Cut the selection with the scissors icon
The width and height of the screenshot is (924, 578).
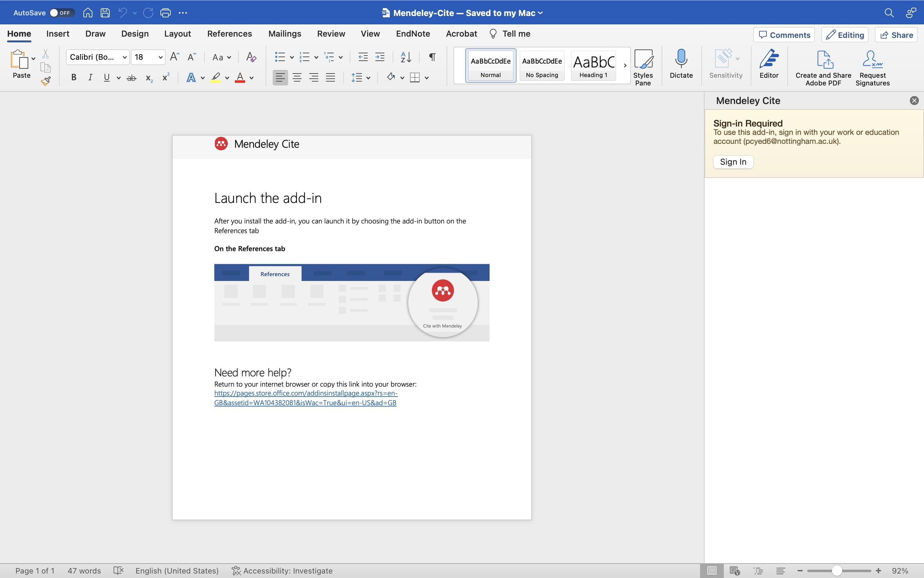point(46,54)
